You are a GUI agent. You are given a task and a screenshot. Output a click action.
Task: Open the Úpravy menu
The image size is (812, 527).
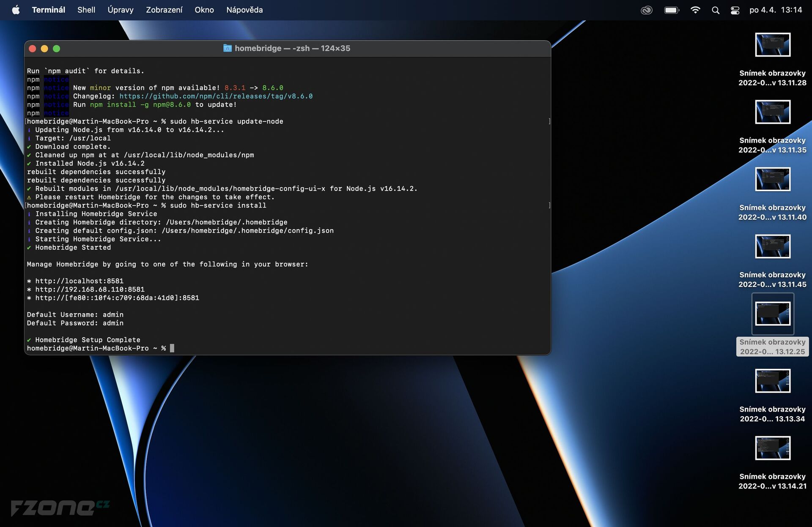click(121, 10)
